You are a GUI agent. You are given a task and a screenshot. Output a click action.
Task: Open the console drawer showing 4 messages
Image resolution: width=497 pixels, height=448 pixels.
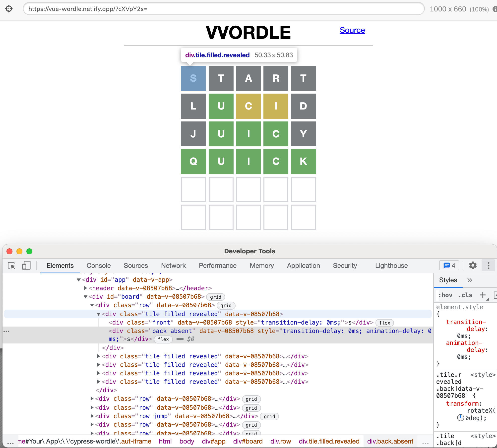click(x=449, y=265)
